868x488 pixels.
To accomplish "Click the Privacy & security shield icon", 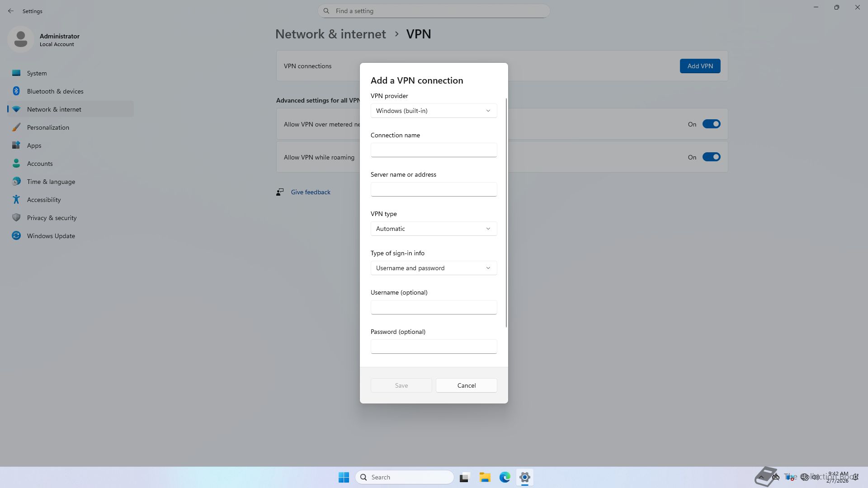I will coord(16,218).
